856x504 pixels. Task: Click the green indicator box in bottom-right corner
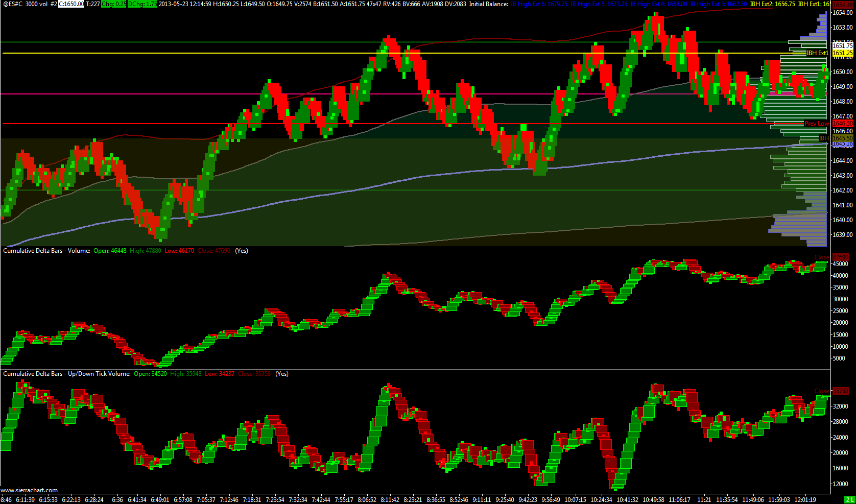[x=850, y=500]
